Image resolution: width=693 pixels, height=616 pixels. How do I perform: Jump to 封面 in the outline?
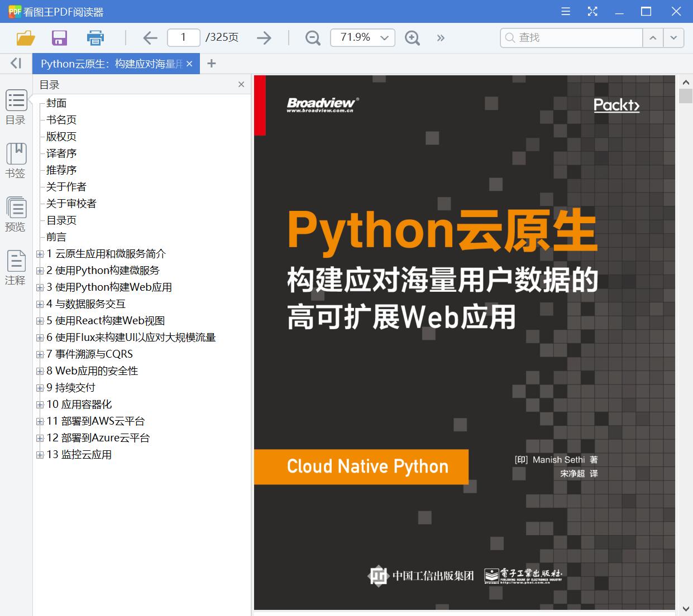tap(56, 103)
